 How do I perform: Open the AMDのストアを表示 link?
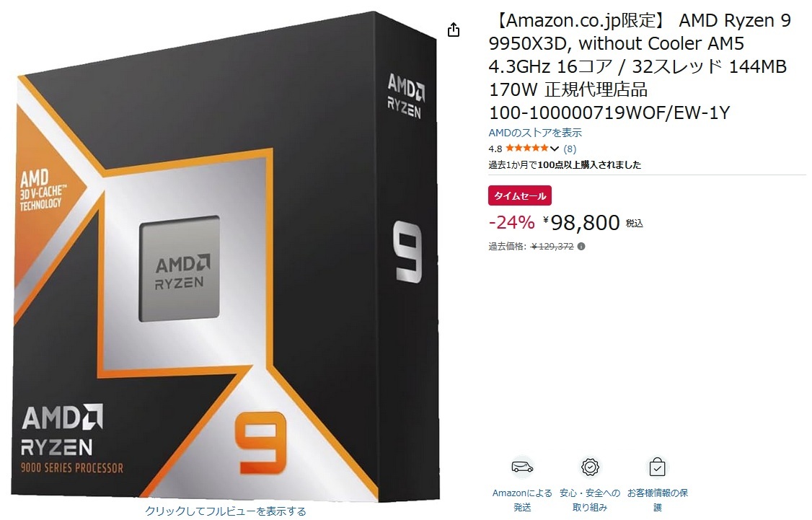coord(535,133)
